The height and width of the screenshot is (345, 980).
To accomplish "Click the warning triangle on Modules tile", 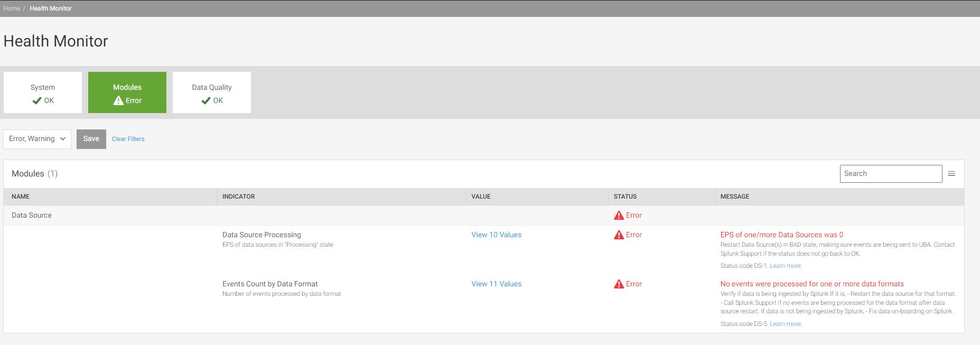I will click(x=118, y=100).
